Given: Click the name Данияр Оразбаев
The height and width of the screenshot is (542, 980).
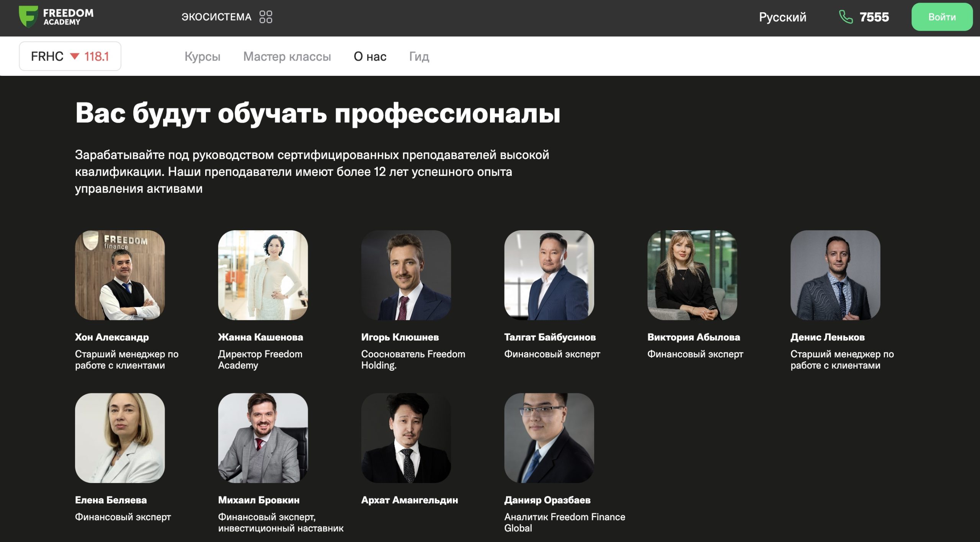Looking at the screenshot, I should (x=547, y=500).
